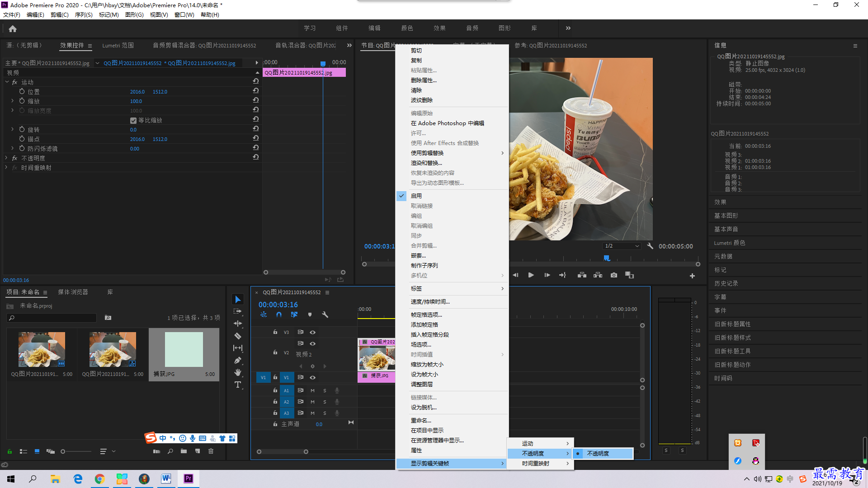Open master clip dropdown arrow

pos(97,63)
